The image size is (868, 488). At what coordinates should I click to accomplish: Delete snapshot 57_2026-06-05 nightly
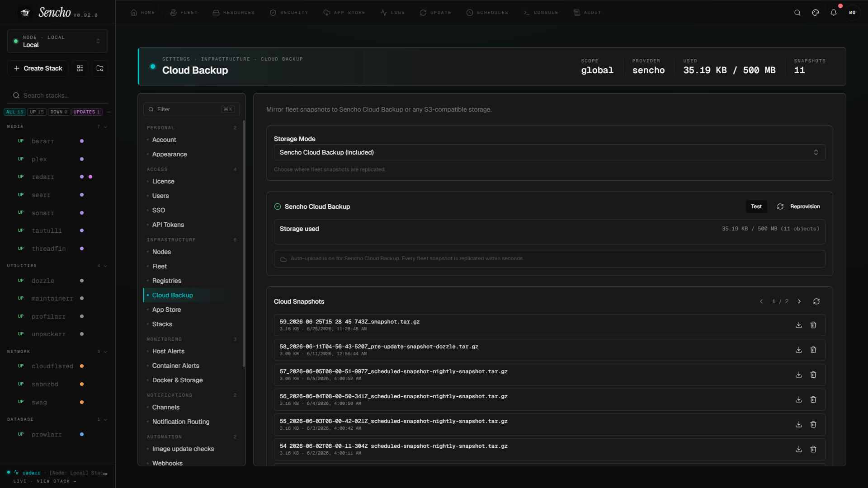[813, 375]
